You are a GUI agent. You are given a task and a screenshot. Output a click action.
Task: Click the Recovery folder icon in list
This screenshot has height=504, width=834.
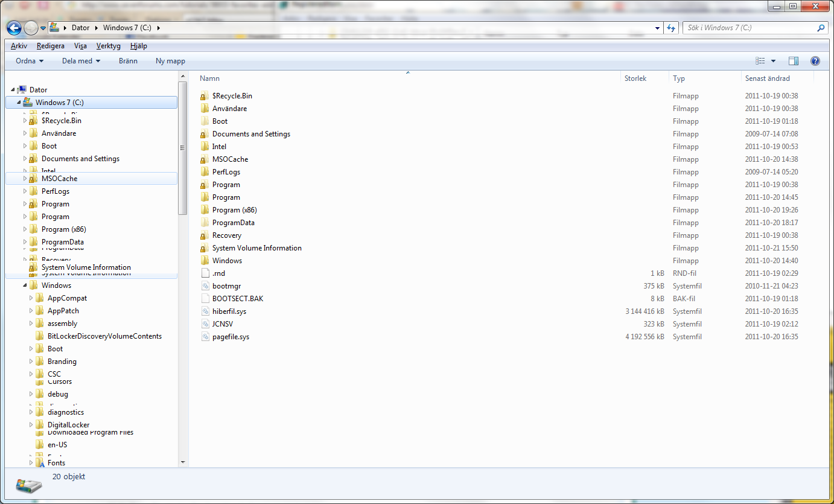point(205,235)
